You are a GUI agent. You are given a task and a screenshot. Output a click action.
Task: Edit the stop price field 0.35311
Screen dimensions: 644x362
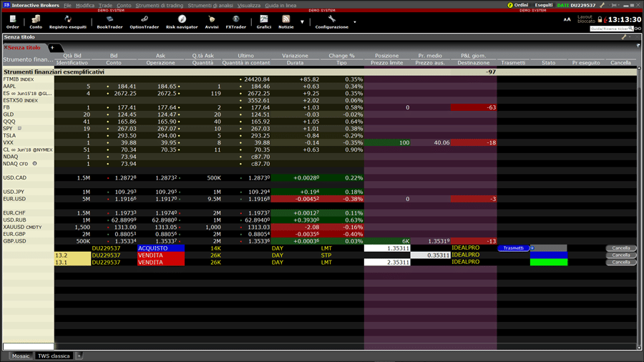[431, 255]
